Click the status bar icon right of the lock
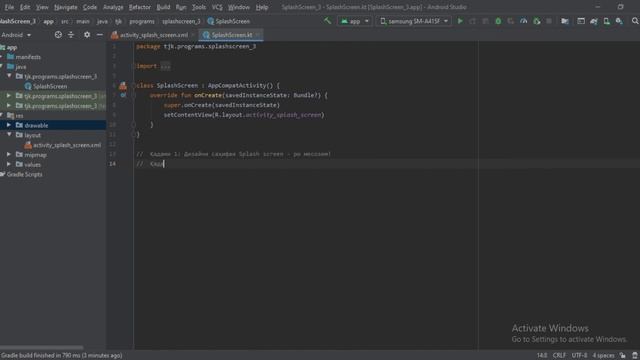 click(x=635, y=356)
